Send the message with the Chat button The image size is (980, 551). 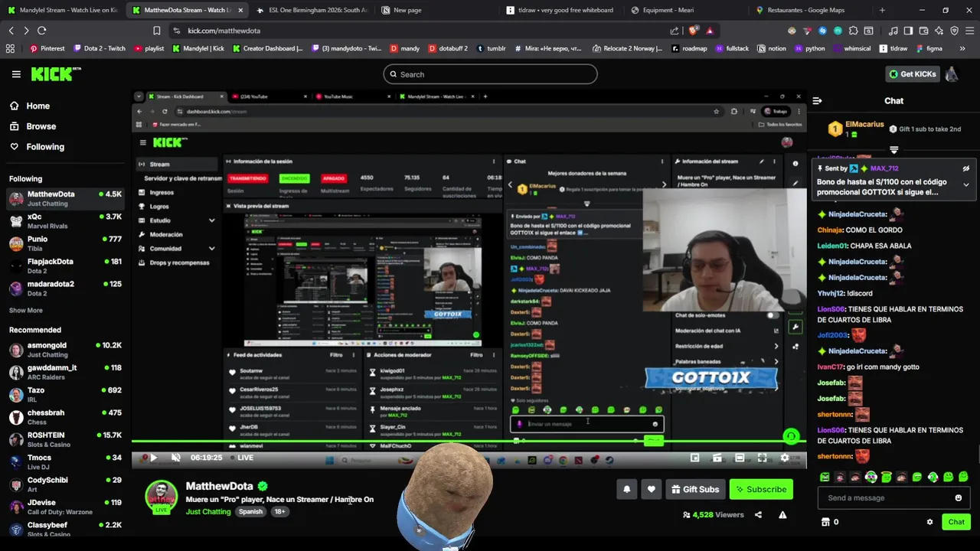tap(956, 522)
